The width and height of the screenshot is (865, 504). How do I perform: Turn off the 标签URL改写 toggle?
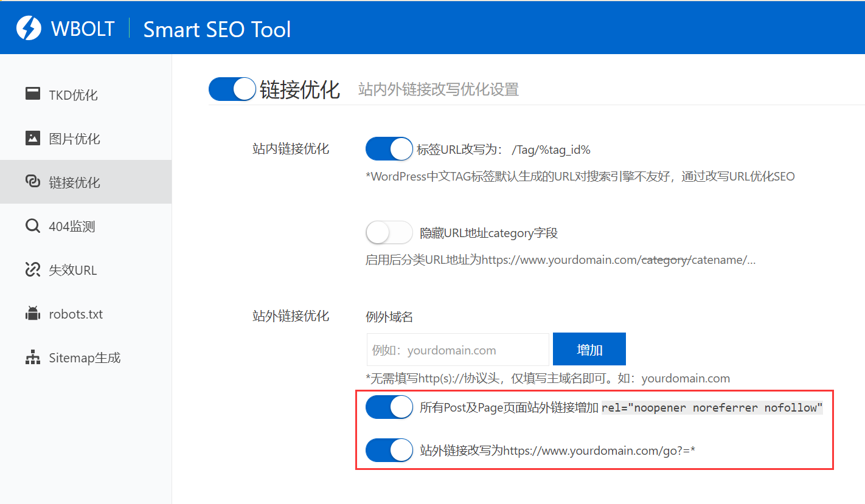pos(389,149)
